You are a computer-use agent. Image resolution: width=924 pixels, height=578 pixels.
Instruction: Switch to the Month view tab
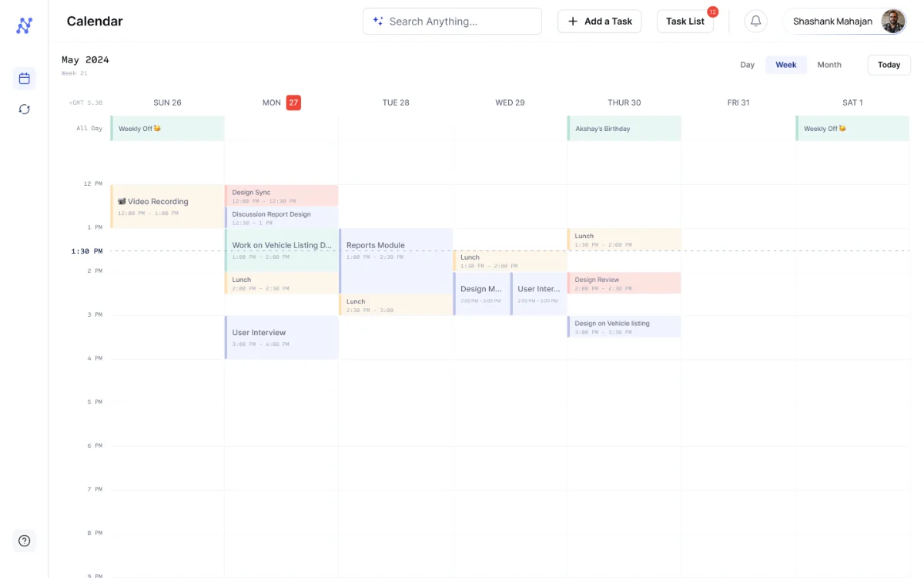(829, 65)
